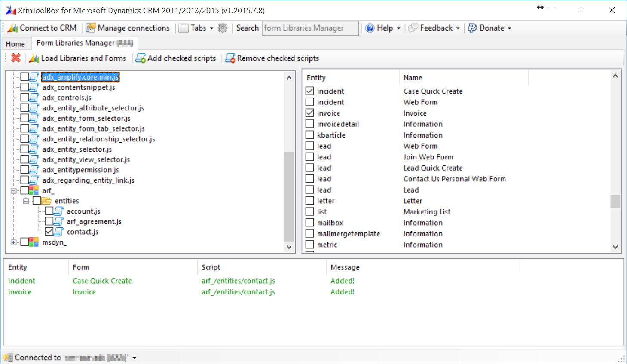Viewport: 627px width, 364px height.
Task: Sort forms by Entity column header
Action: click(x=351, y=77)
